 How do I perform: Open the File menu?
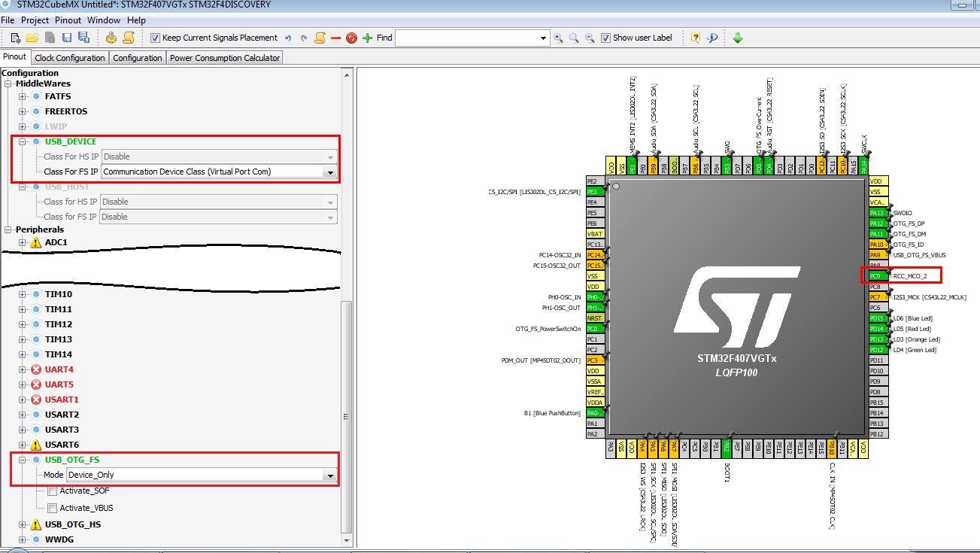[8, 20]
